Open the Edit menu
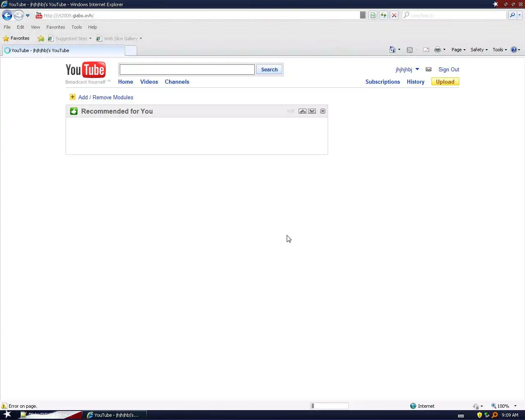Screen dimensions: 525x420 (x=21, y=27)
